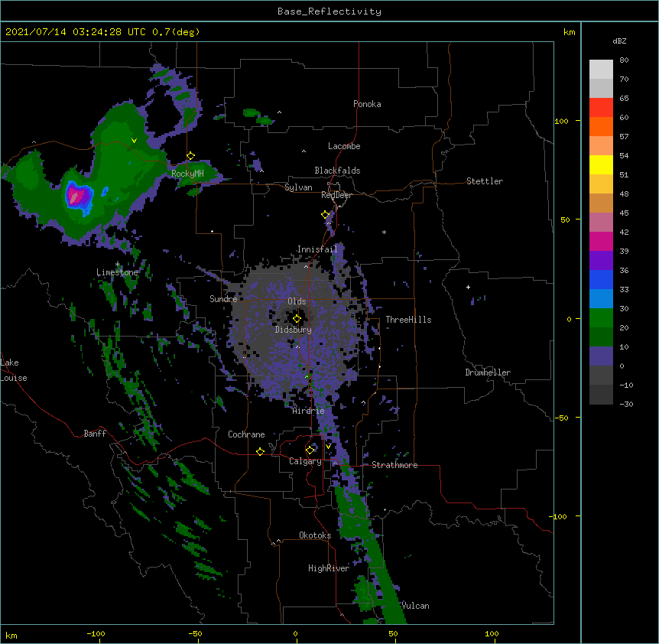Pick the purple 36-39 dBZ legend swatch

pos(601,261)
